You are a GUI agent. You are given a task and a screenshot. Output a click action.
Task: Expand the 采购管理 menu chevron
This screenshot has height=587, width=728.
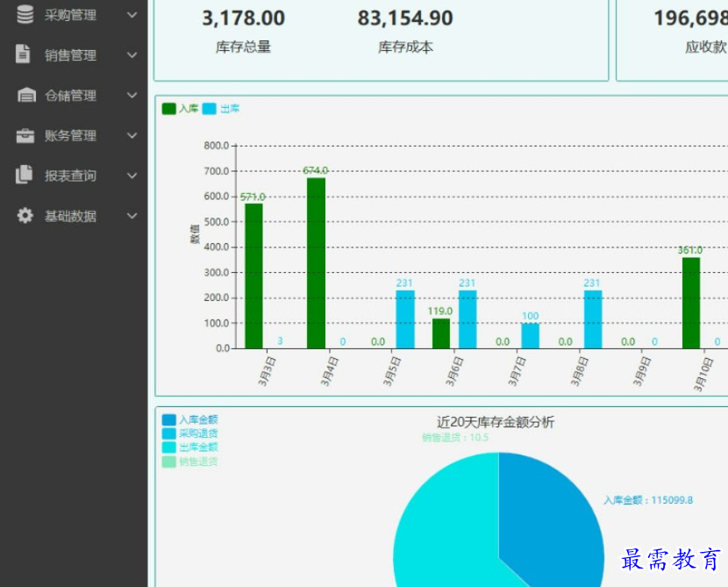pos(132,15)
